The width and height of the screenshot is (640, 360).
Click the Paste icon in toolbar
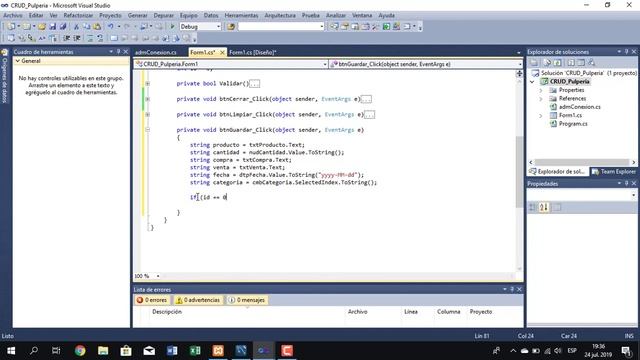[97, 27]
